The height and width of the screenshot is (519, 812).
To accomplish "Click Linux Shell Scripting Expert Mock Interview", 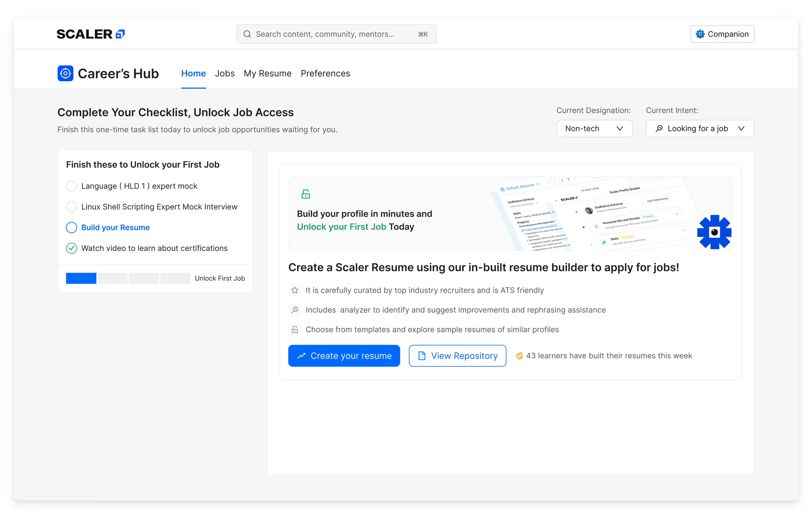I will pos(159,207).
